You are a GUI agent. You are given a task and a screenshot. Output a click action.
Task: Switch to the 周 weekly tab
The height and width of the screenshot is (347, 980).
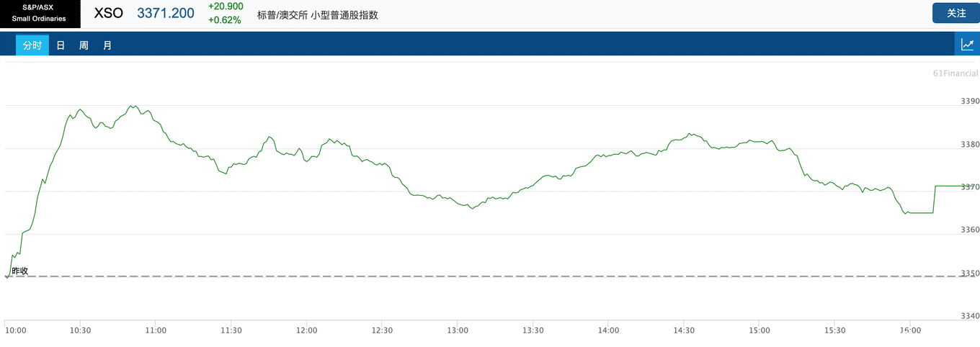point(84,45)
